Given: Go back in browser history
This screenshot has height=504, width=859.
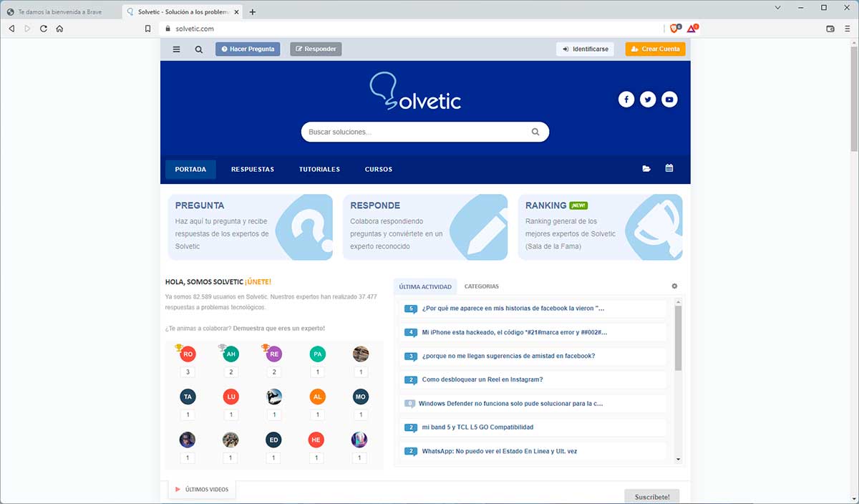Looking at the screenshot, I should point(11,29).
